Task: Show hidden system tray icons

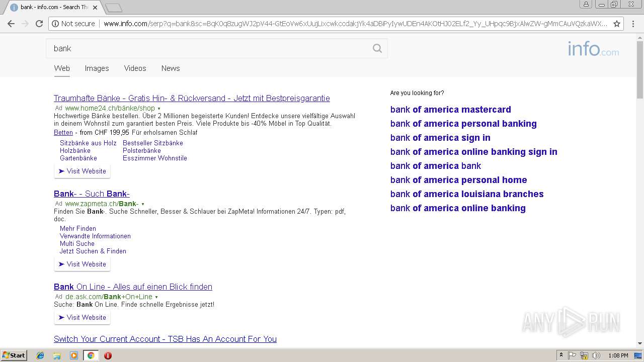Action: click(561, 355)
